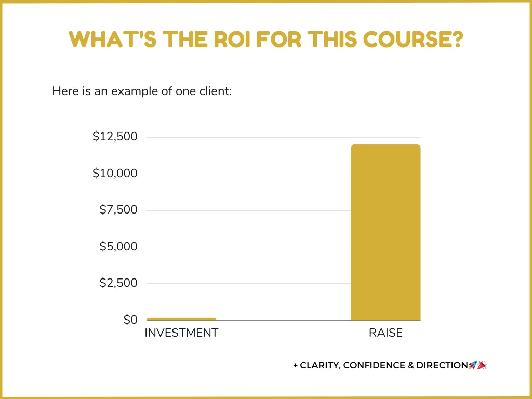
Task: Click the slide title about ROI
Action: tap(266, 39)
